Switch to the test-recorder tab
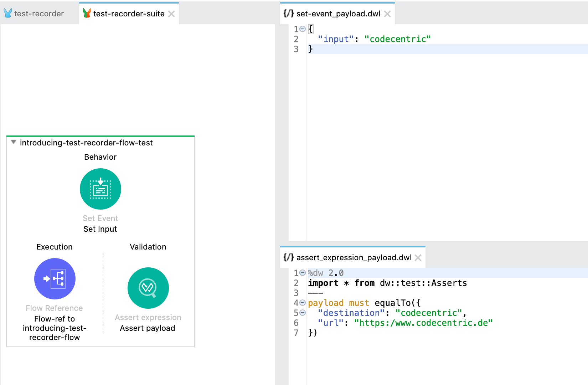Screen dimensions: 588x385 [39, 14]
